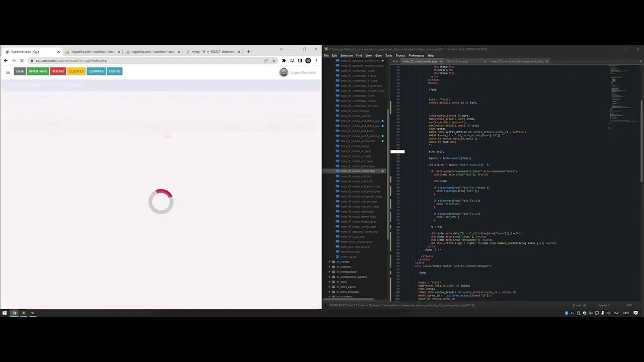The height and width of the screenshot is (362, 644).
Task: Click the VENTAS button
Action: [x=58, y=71]
